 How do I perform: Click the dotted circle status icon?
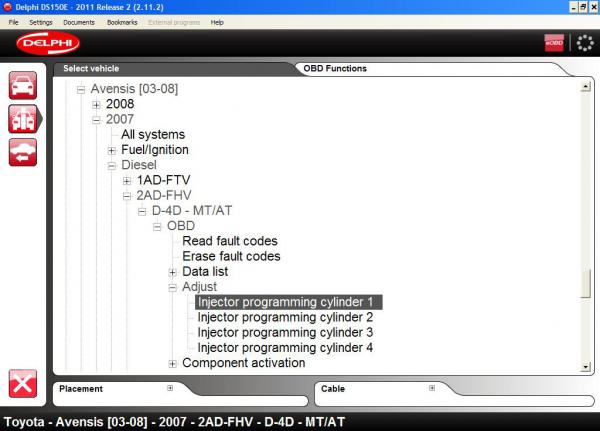[x=583, y=43]
